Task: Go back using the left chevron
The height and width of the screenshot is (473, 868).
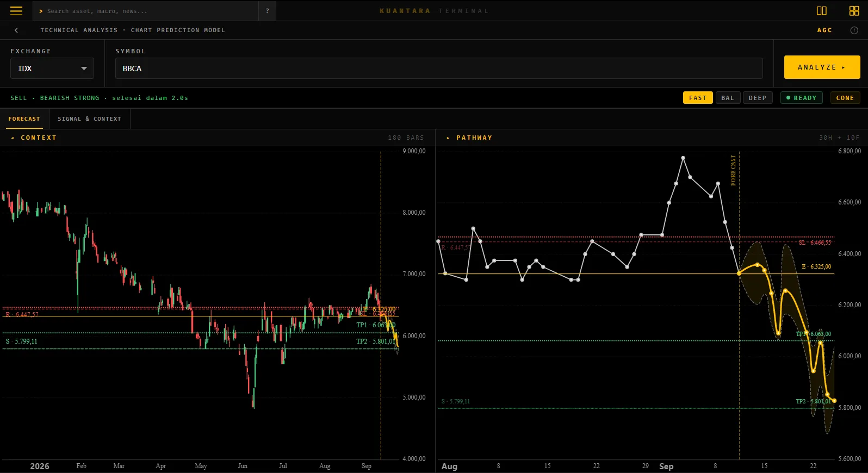Action: (16, 30)
